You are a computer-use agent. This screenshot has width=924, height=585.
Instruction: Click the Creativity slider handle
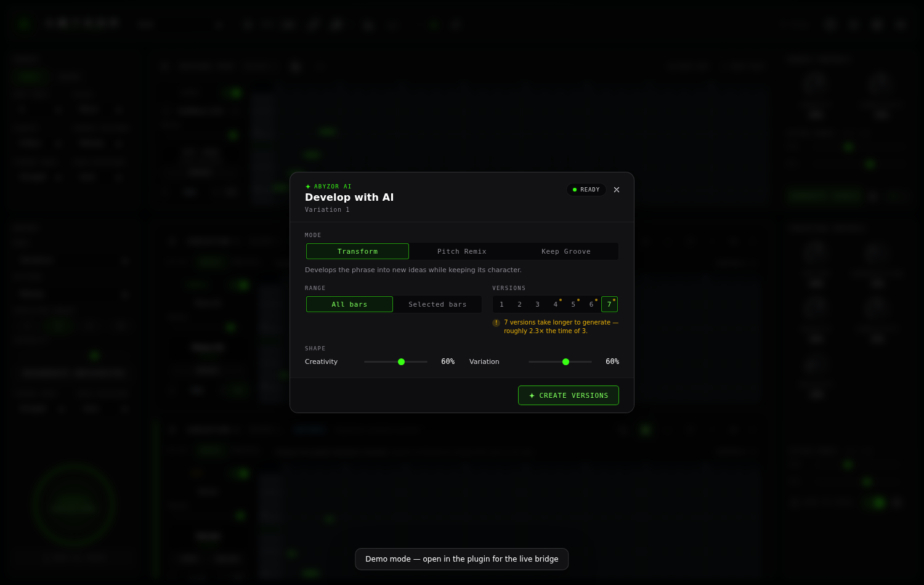(x=401, y=362)
